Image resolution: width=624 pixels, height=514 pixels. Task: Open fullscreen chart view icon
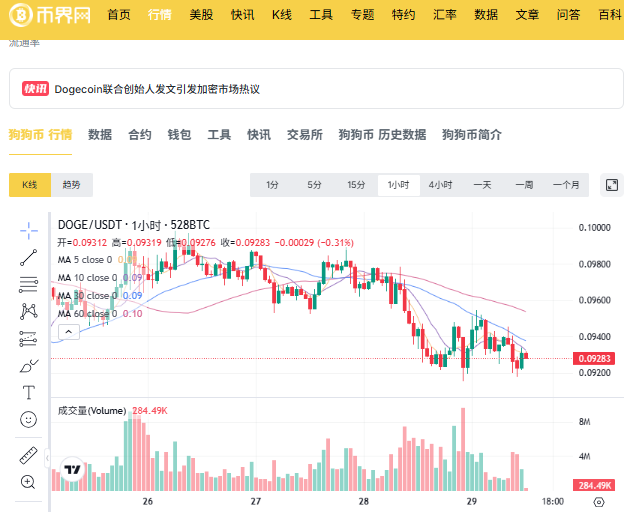(x=612, y=185)
